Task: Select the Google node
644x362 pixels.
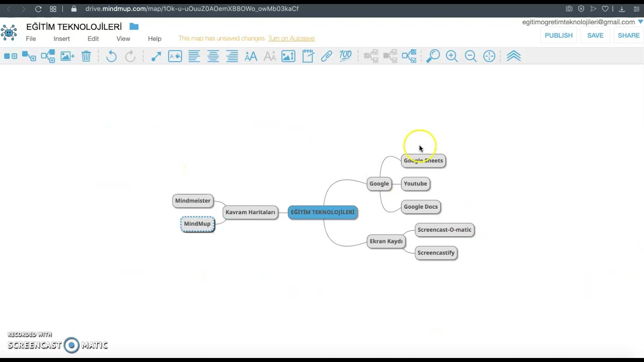Action: [379, 184]
